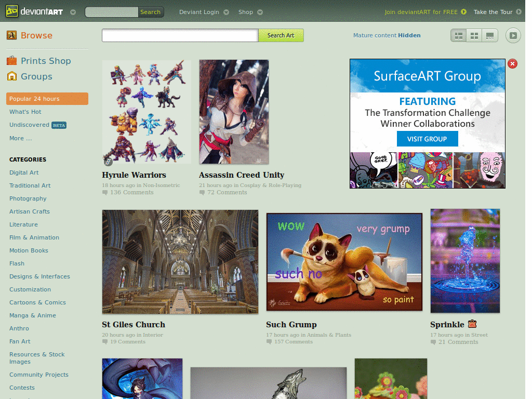Open Customization category

[x=30, y=289]
